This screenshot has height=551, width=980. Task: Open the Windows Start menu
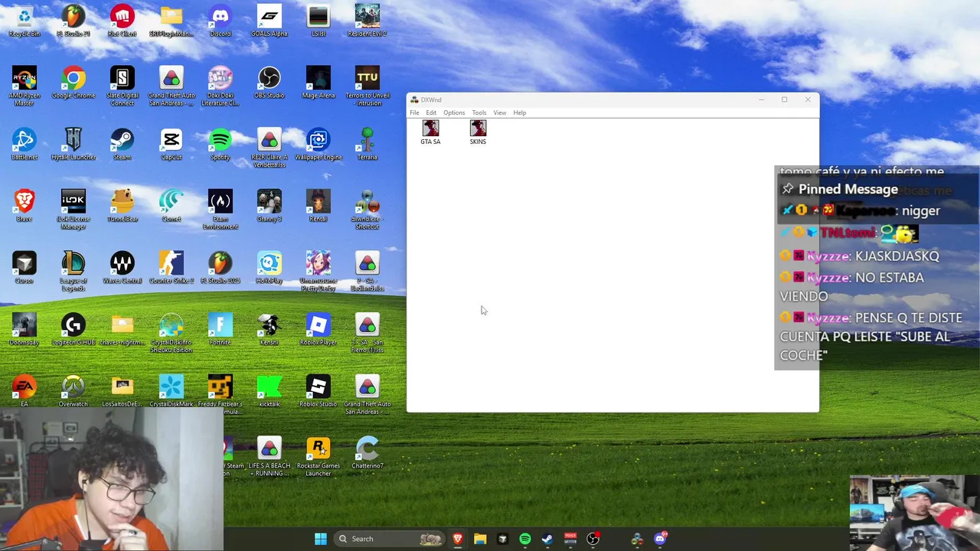[x=321, y=539]
